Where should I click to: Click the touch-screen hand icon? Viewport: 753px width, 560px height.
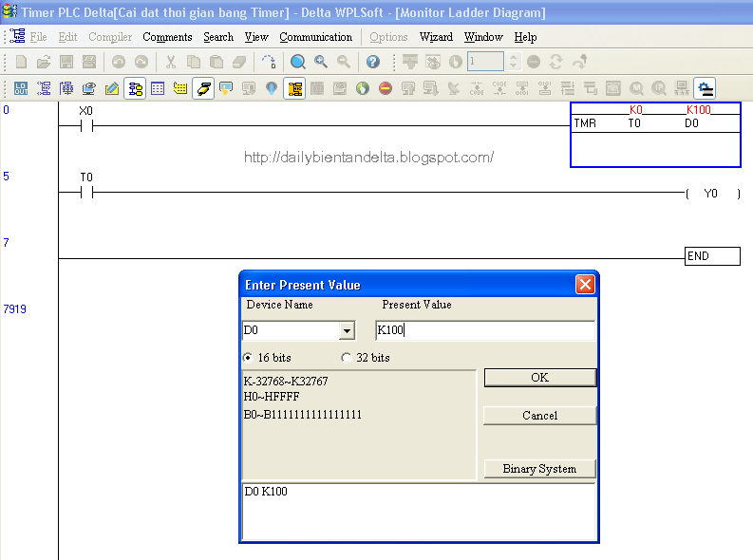[x=226, y=88]
